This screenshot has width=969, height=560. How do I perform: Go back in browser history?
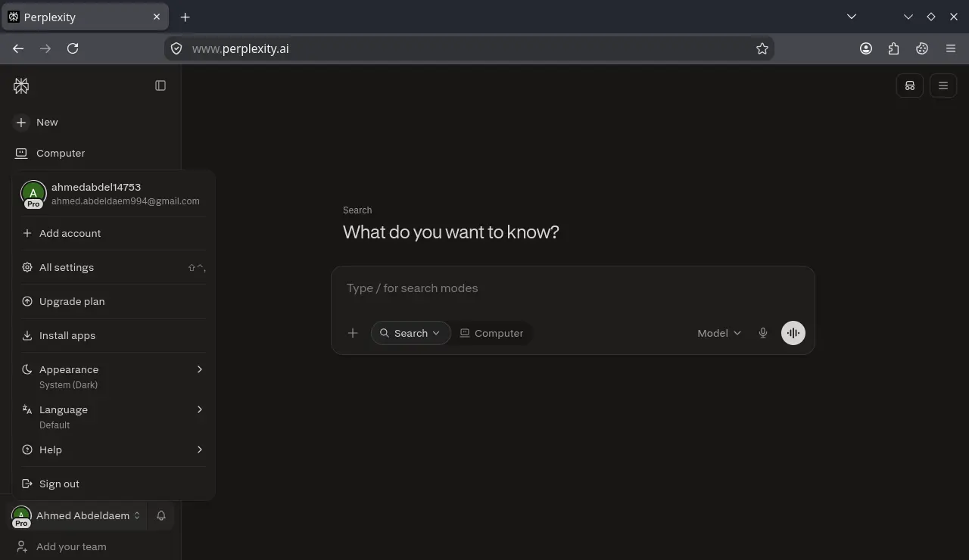[x=18, y=48]
